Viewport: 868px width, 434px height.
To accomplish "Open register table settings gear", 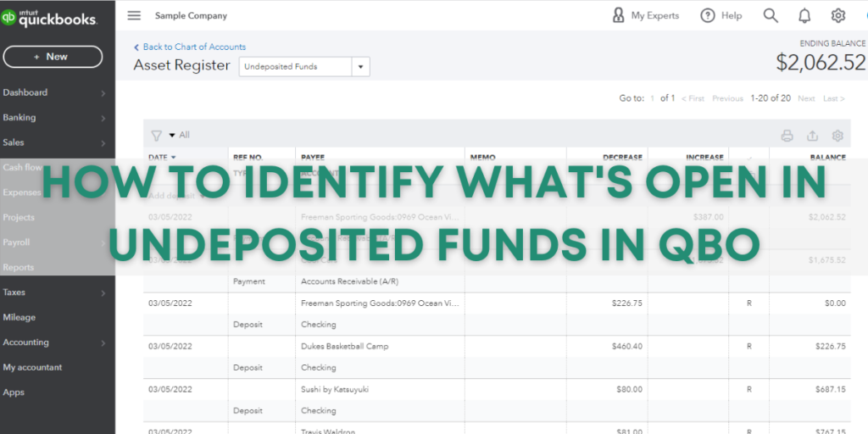I will tap(837, 136).
